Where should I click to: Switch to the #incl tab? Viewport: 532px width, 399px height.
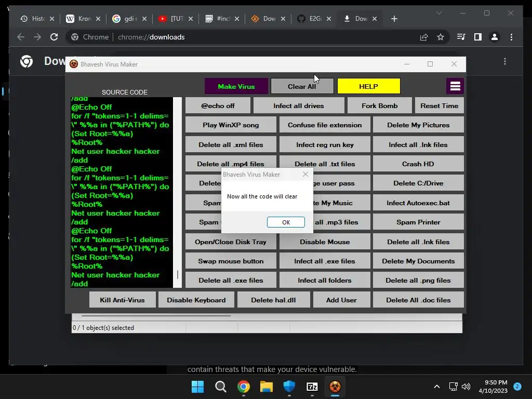click(221, 19)
